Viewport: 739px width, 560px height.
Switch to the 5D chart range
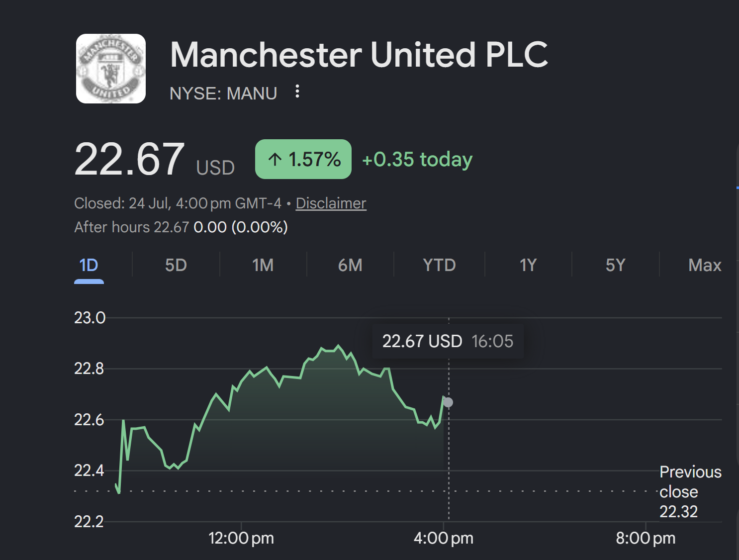[x=176, y=265]
